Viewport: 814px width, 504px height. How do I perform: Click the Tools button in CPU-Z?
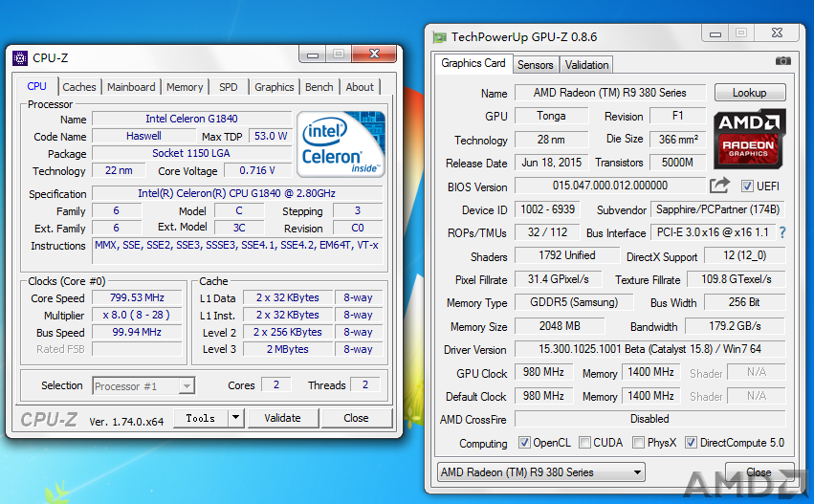[x=200, y=418]
